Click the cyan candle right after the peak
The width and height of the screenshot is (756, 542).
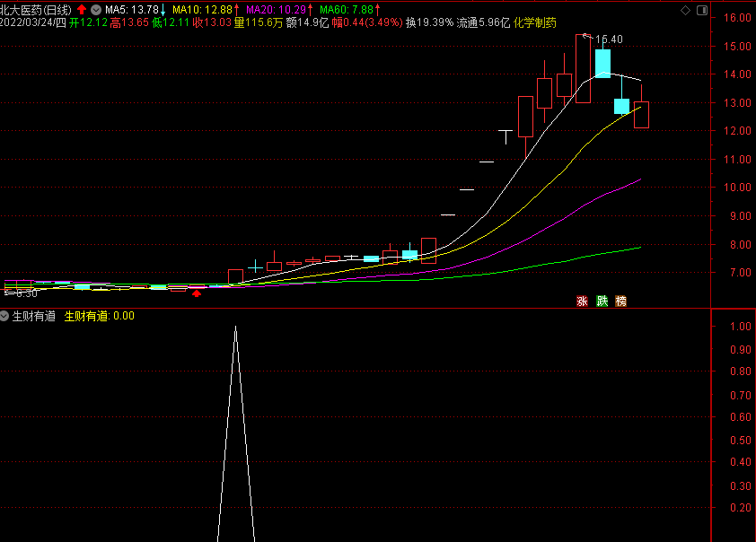pyautogui.click(x=602, y=64)
